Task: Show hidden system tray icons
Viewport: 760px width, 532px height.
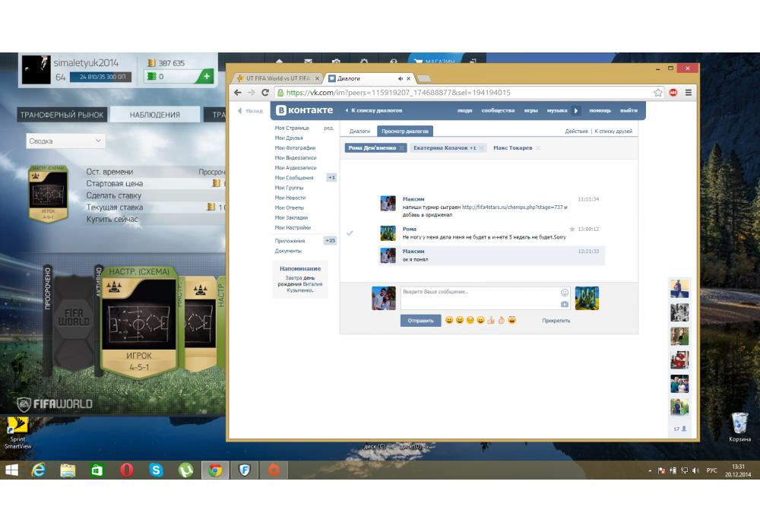Action: tap(650, 470)
